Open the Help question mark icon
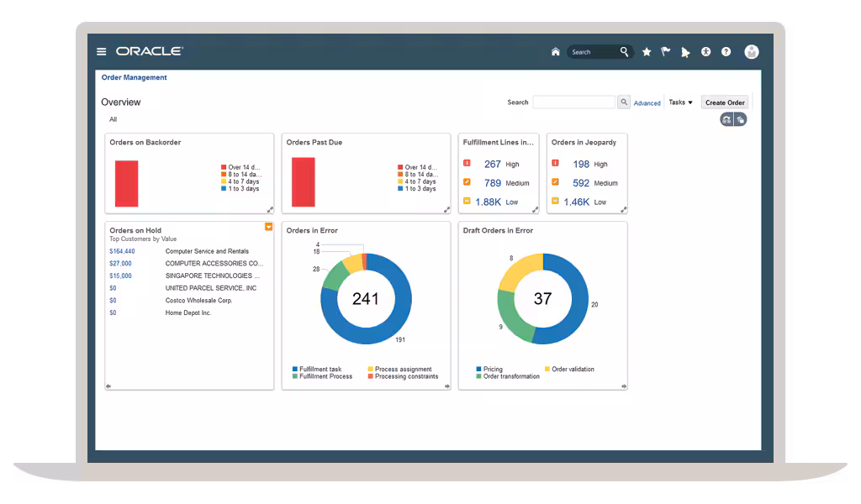This screenshot has height=504, width=861. pos(726,51)
